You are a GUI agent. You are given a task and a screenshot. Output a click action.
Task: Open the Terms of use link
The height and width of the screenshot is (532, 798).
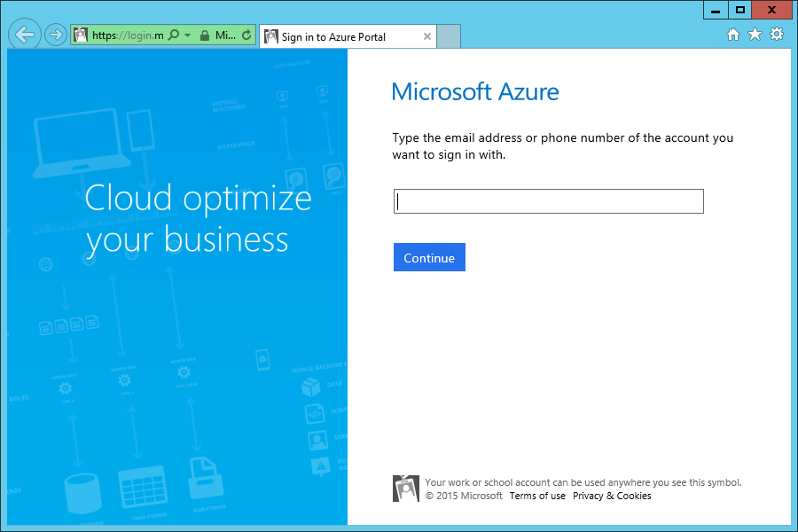pyautogui.click(x=537, y=496)
